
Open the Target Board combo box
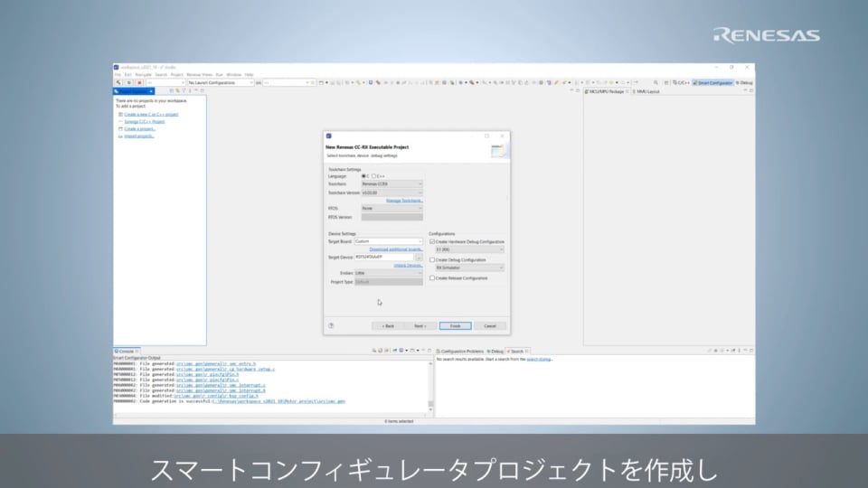389,241
